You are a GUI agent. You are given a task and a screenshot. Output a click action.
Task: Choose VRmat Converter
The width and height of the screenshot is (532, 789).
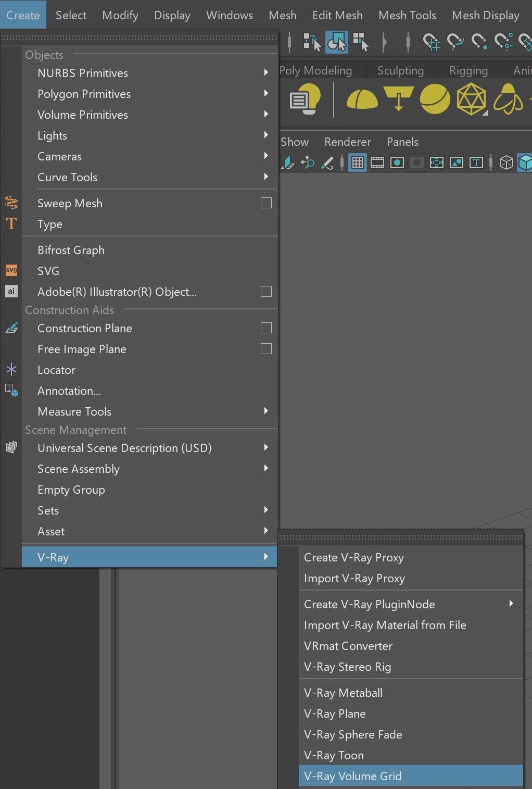coord(411,646)
